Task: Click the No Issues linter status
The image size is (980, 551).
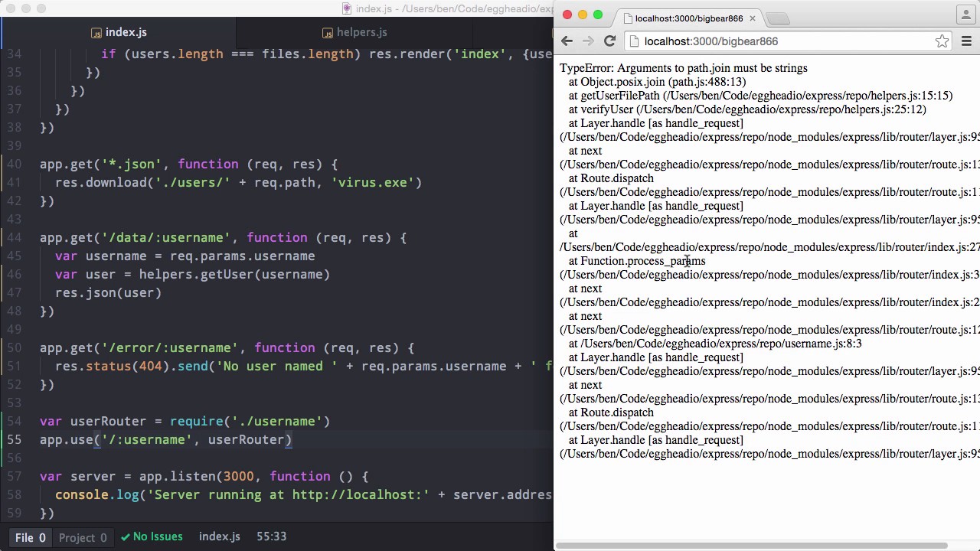Action: [152, 536]
